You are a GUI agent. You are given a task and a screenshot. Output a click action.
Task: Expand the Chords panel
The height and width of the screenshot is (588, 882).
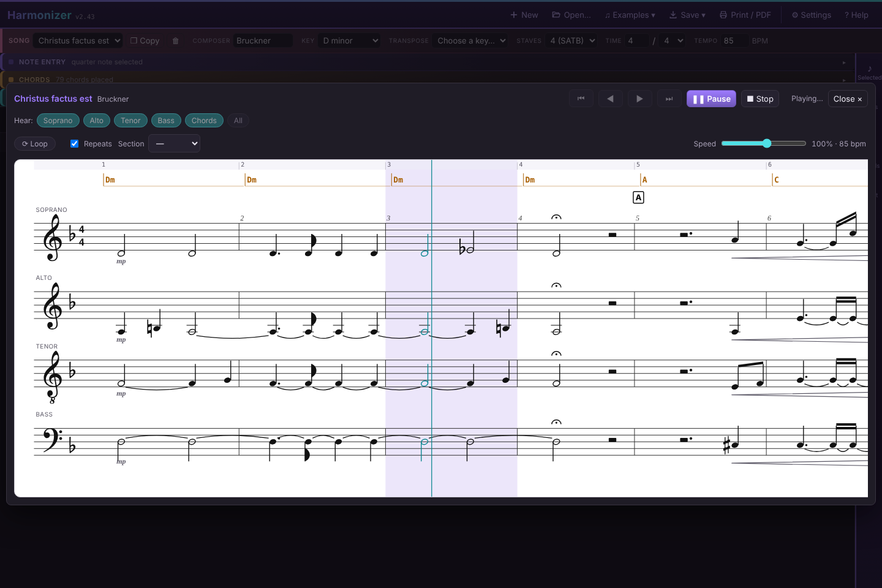click(x=428, y=79)
